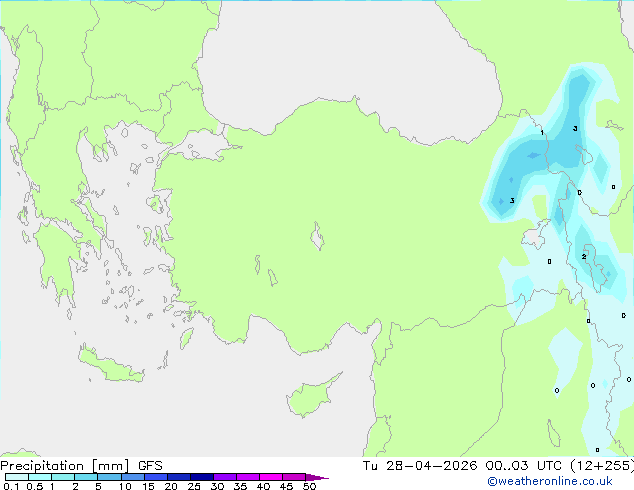
Task: Select the 15–20 mm legend color
Action: coord(155,477)
